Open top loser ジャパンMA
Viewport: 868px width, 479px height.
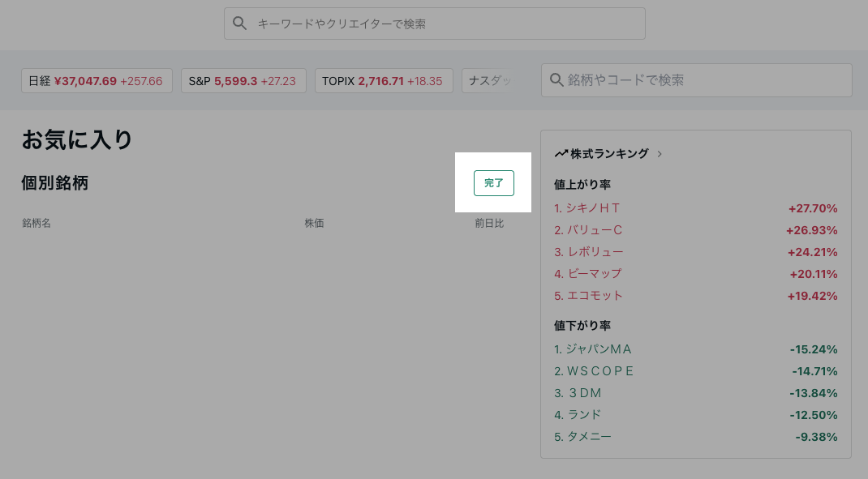click(x=593, y=349)
